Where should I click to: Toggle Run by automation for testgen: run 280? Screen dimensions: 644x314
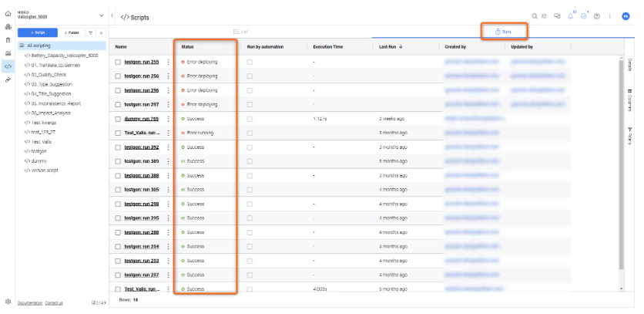click(250, 232)
